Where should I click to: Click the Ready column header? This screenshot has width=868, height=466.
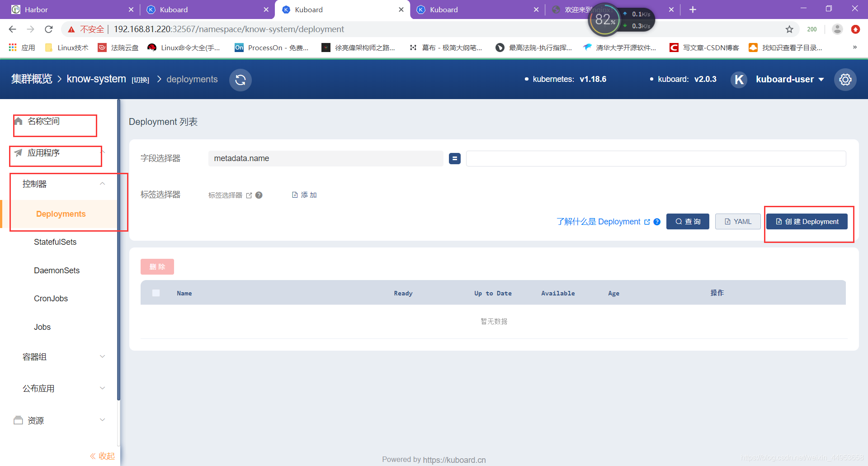403,293
